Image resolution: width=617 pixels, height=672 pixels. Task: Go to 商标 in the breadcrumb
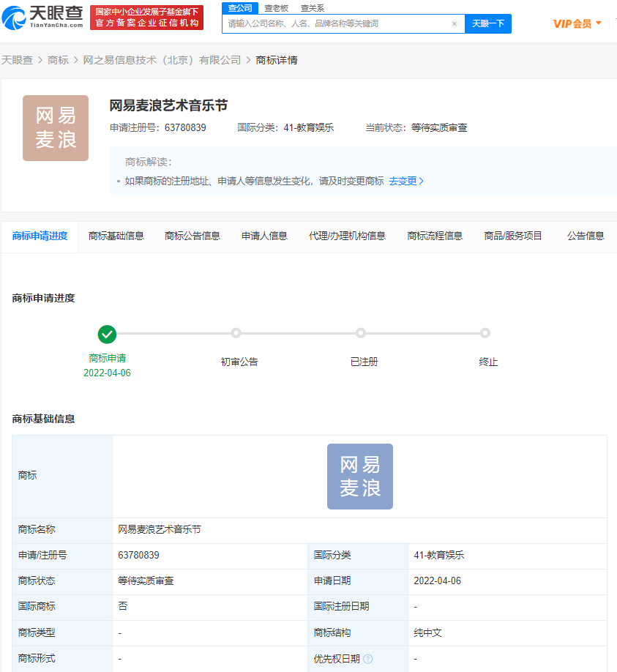(59, 60)
